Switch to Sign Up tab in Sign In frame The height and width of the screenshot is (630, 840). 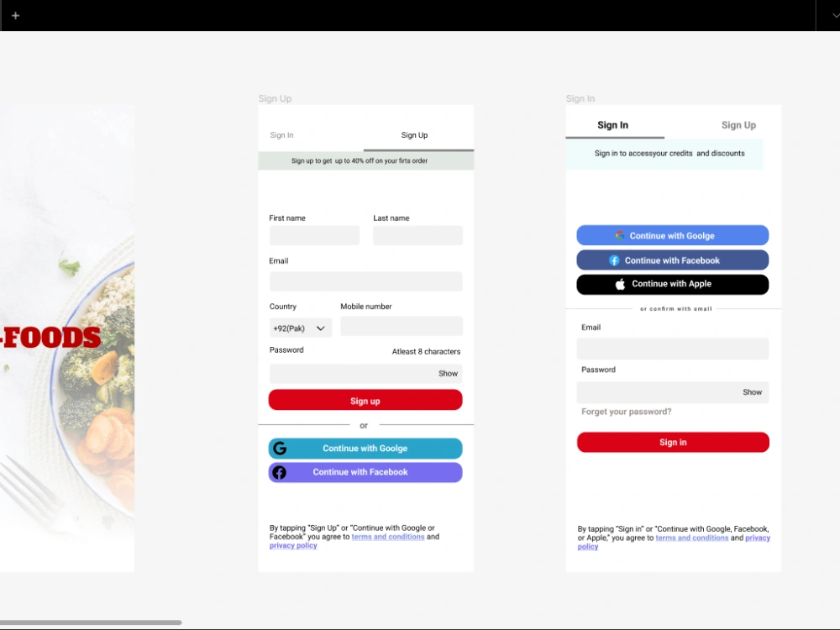pos(738,125)
